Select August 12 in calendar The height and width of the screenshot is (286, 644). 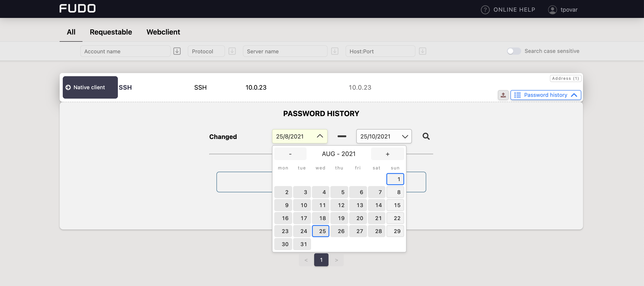[x=339, y=205]
